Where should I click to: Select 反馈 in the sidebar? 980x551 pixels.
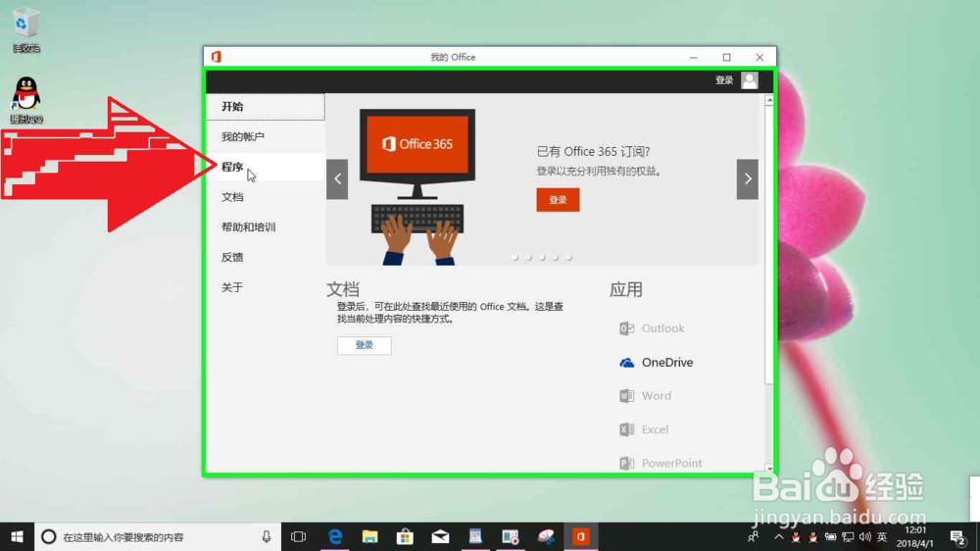point(266,257)
